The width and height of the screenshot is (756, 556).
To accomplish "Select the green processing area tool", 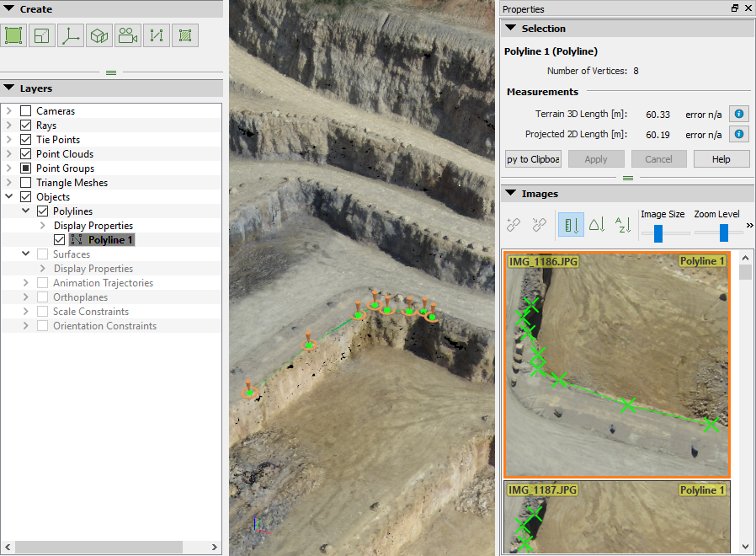I will [x=13, y=35].
